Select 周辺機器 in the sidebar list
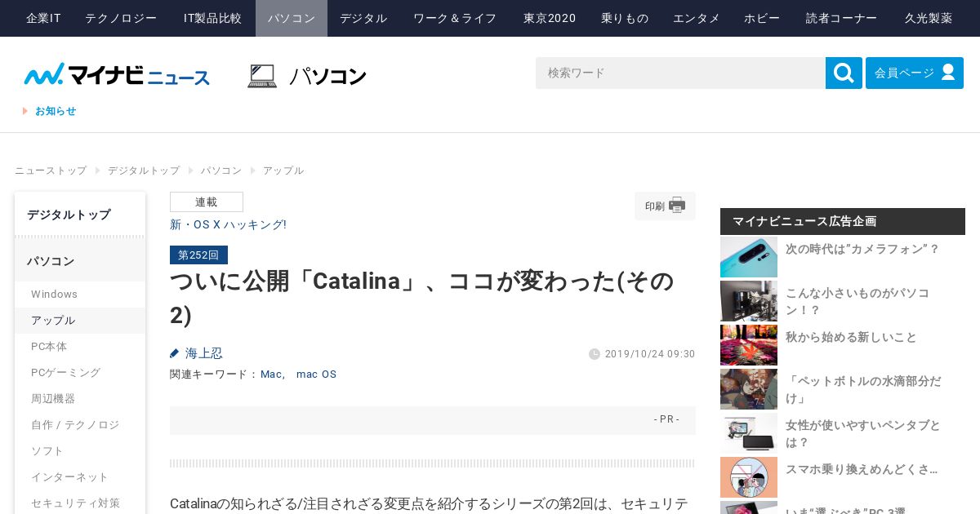 coord(80,399)
